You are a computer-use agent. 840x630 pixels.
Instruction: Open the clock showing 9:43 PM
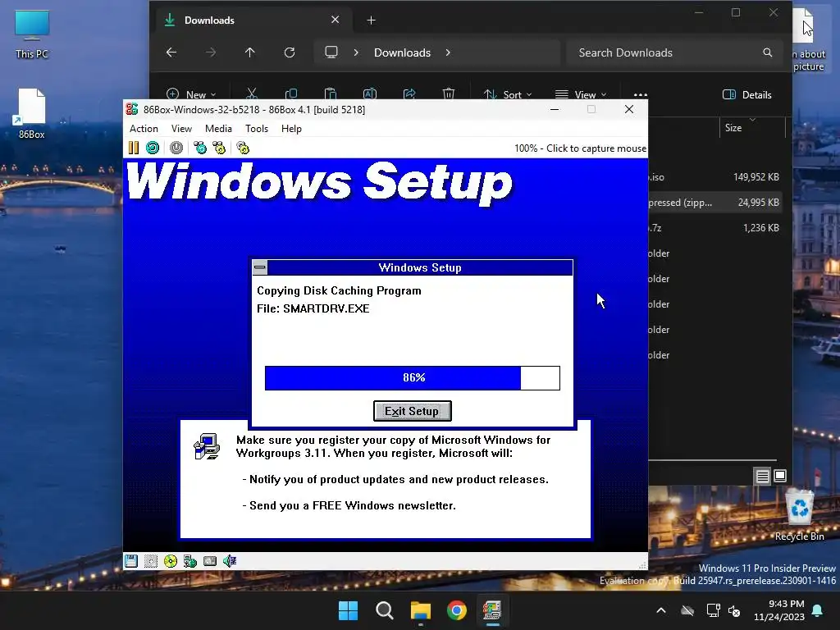click(779, 610)
